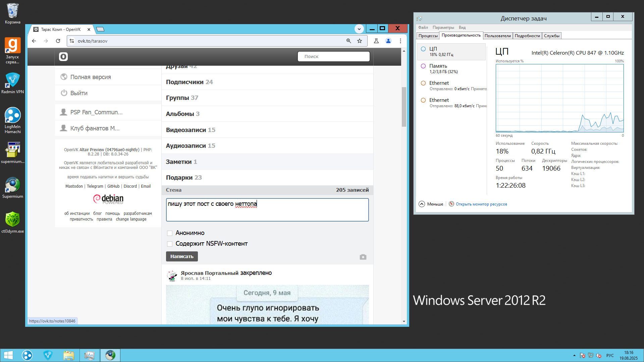
Task: Open Параметры menu in Task Manager
Action: [443, 27]
